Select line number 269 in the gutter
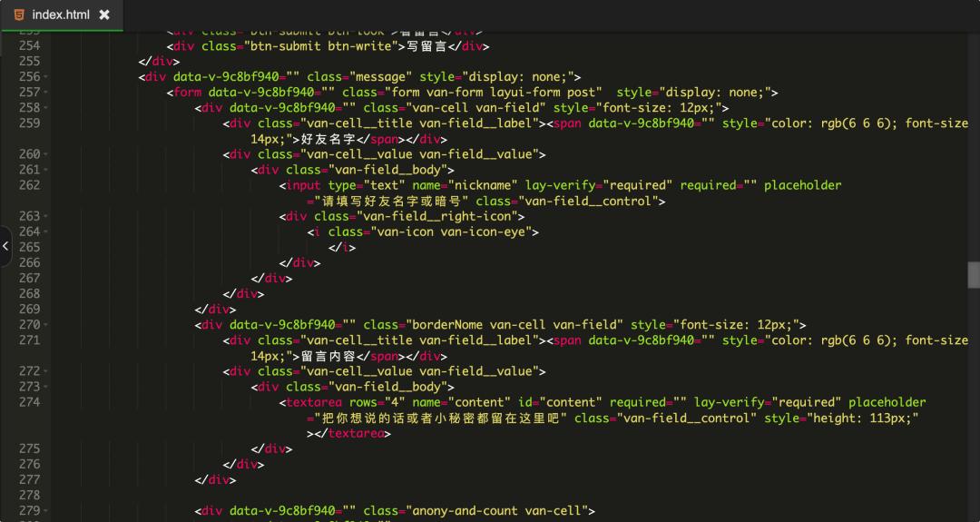This screenshot has width=980, height=522. 29,309
